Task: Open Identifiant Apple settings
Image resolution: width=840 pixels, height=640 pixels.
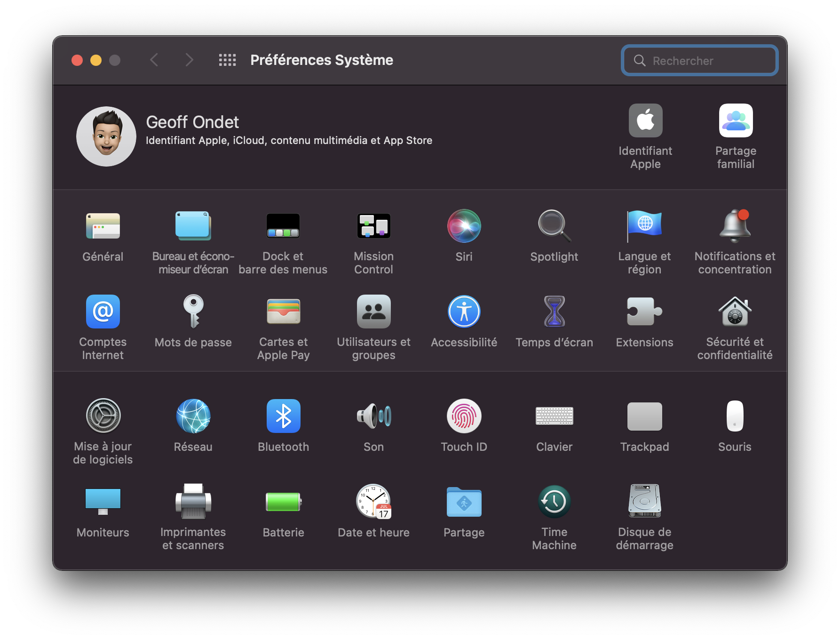Action: pos(645,120)
